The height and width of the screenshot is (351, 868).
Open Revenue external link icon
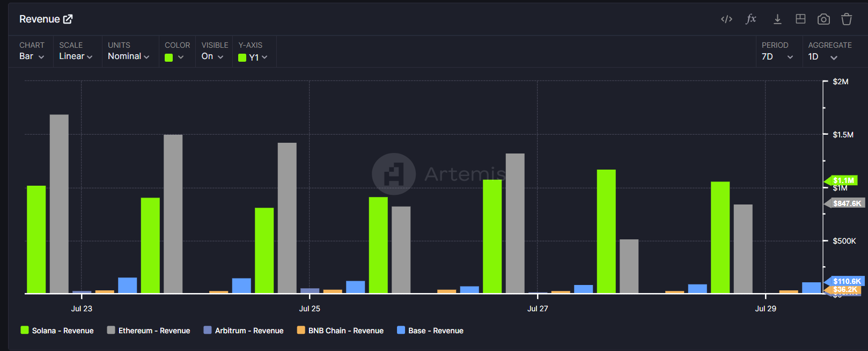[68, 19]
